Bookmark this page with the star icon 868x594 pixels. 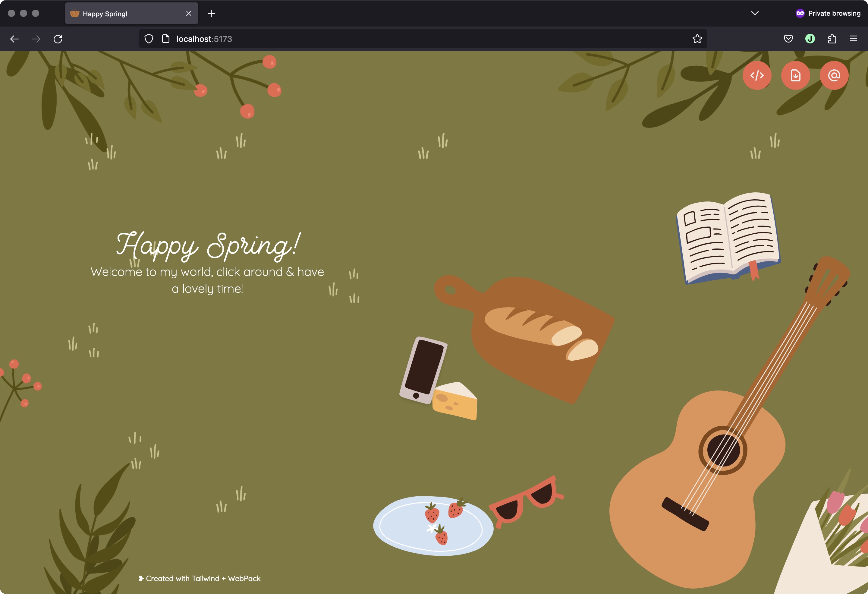697,39
